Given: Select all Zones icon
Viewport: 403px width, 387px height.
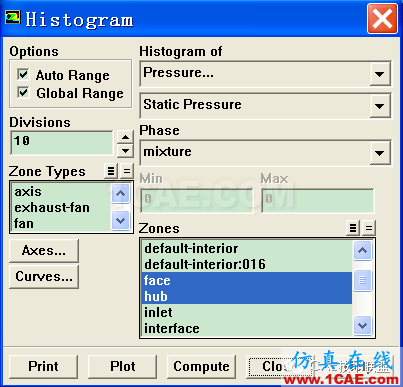Looking at the screenshot, I should pyautogui.click(x=353, y=228).
